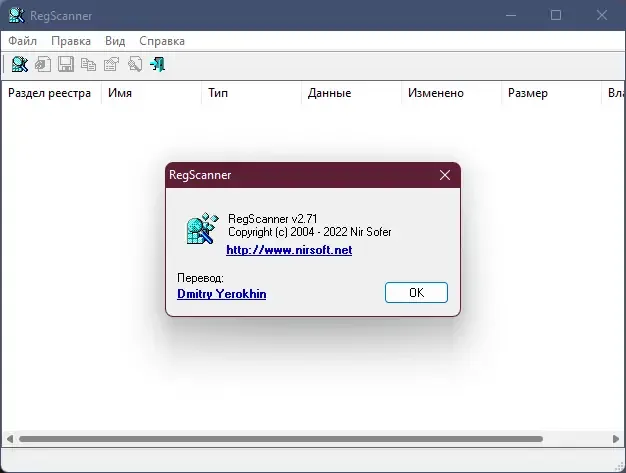
Task: Click the stop scan toolbar icon
Action: click(43, 64)
